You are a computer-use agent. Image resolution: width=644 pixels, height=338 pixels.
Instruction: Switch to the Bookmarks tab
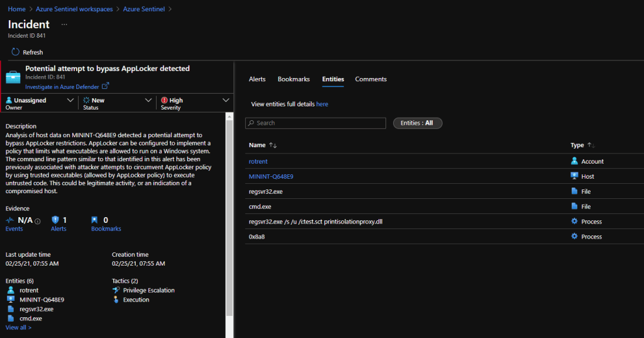pos(294,79)
